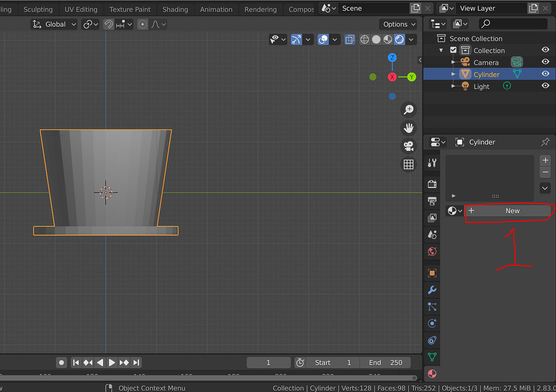Select Object Data Properties in the properties tabs
This screenshot has width=556, height=392.
pyautogui.click(x=432, y=357)
